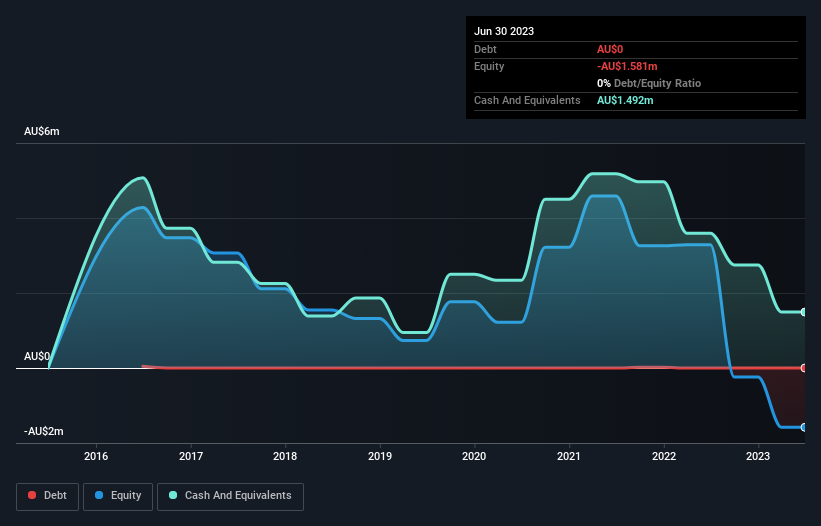The width and height of the screenshot is (821, 526).
Task: Click the AU$6m y-axis label
Action: [x=42, y=131]
